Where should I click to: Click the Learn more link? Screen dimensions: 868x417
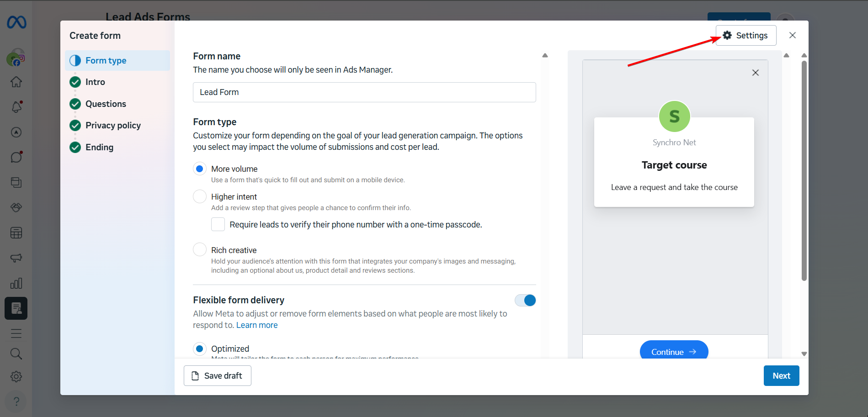coord(257,325)
